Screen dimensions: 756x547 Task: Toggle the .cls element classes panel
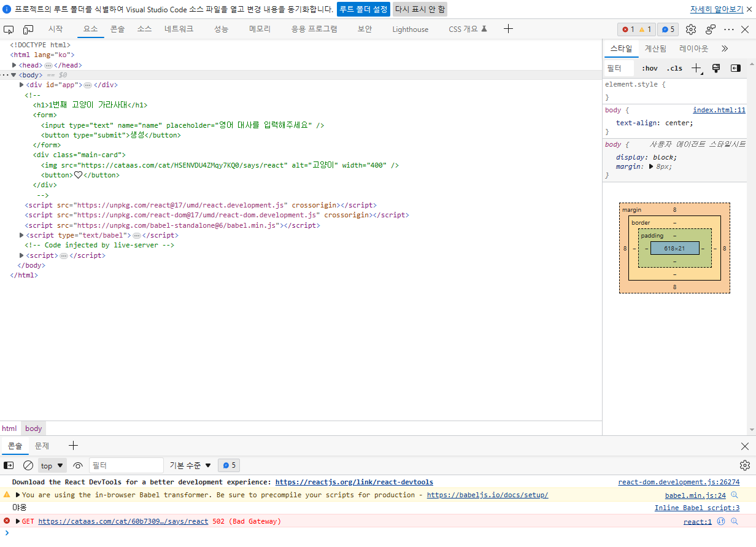674,68
